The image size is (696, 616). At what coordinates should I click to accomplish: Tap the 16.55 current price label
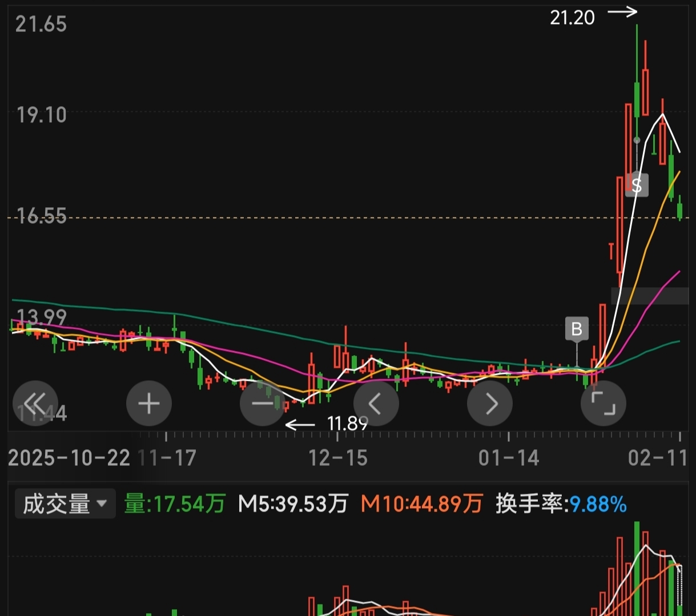tap(41, 216)
